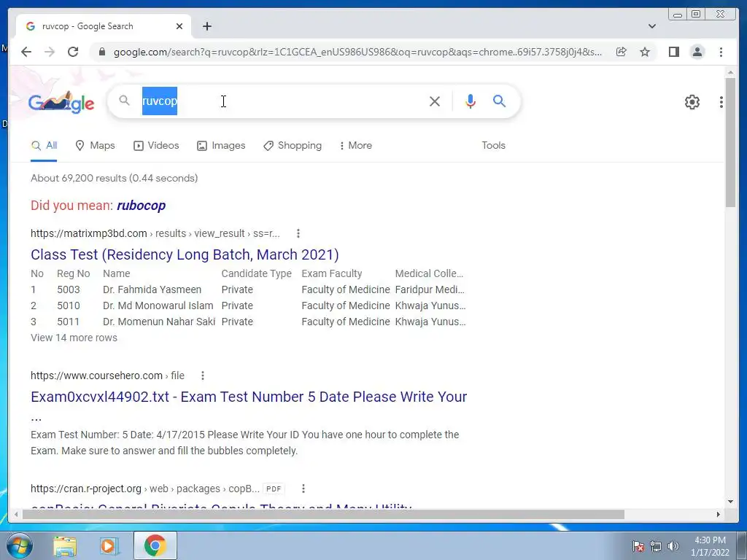View site security padlock info
The height and width of the screenshot is (560, 747).
coord(101,52)
